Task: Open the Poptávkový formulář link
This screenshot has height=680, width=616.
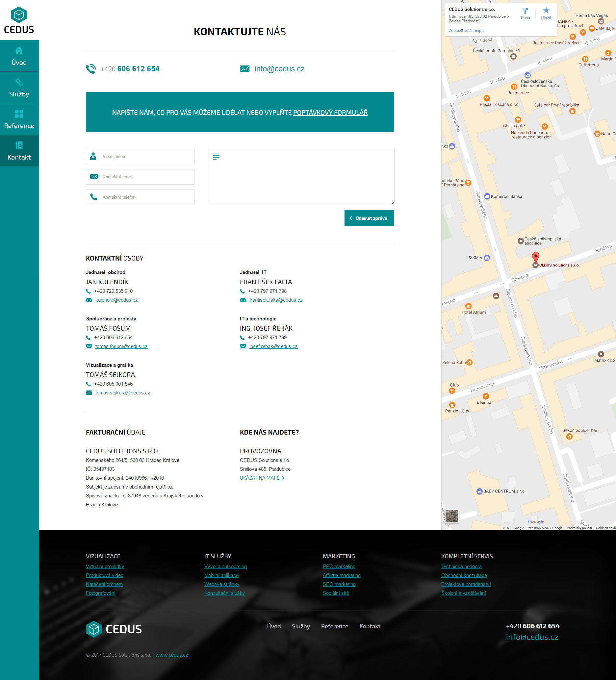Action: pyautogui.click(x=330, y=112)
